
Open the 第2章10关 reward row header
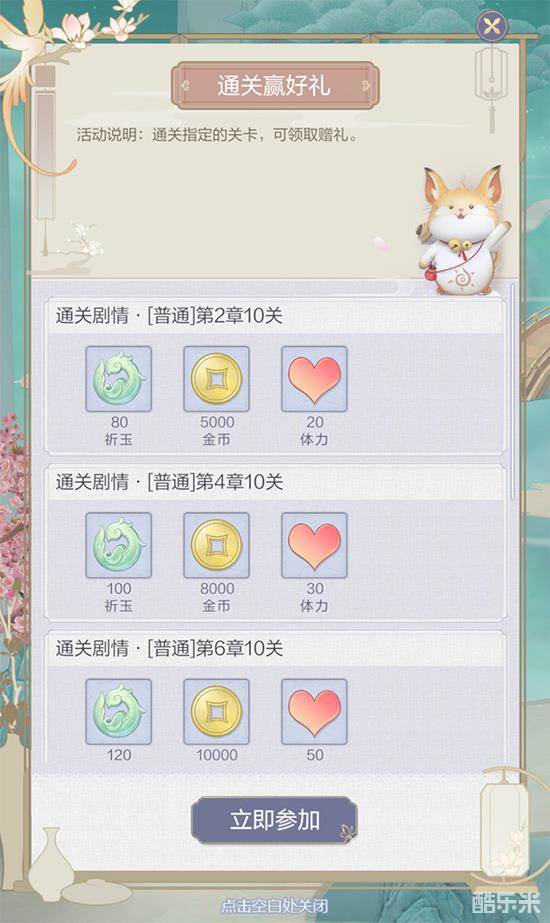tap(274, 316)
